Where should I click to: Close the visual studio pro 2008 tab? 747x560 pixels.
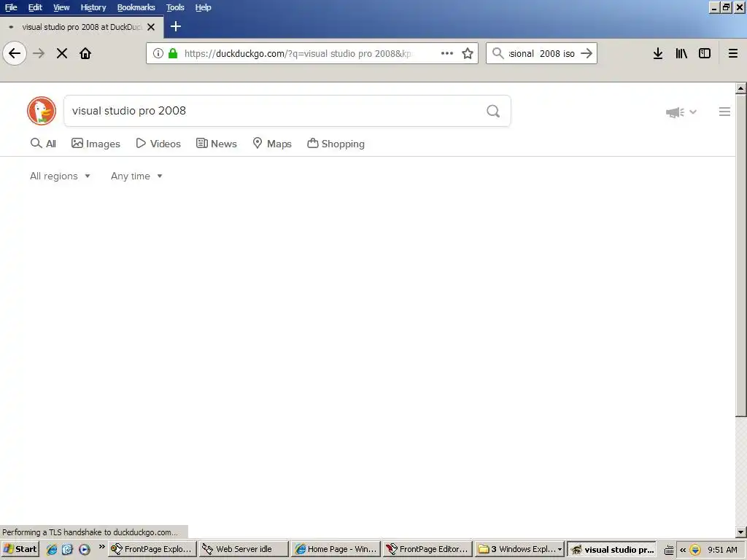[x=151, y=27]
